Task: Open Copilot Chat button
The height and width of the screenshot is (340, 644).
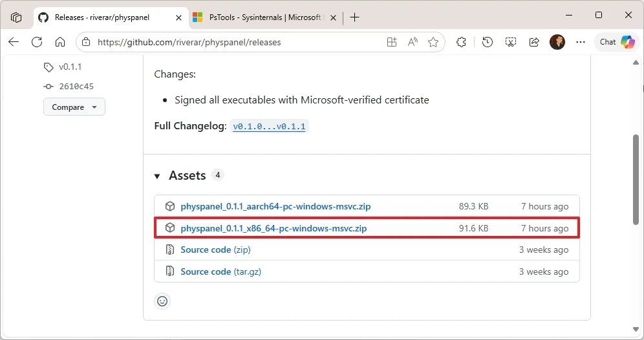Action: (617, 42)
